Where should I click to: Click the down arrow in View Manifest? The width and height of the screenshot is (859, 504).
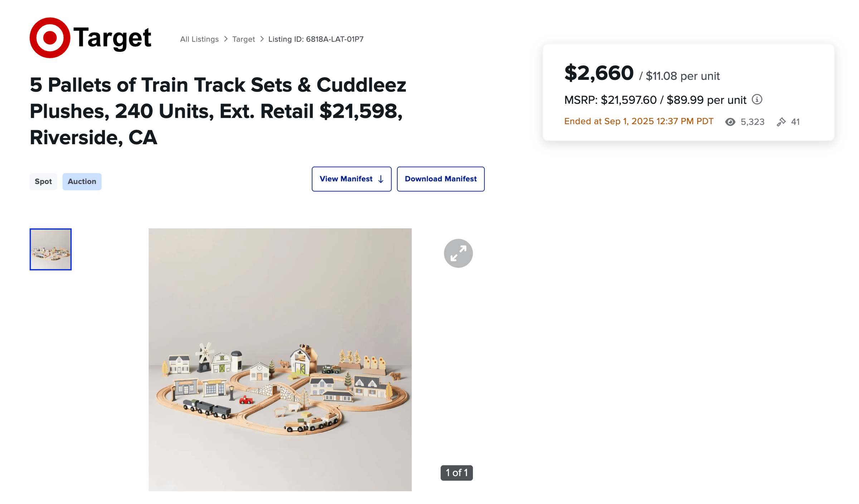(x=381, y=179)
